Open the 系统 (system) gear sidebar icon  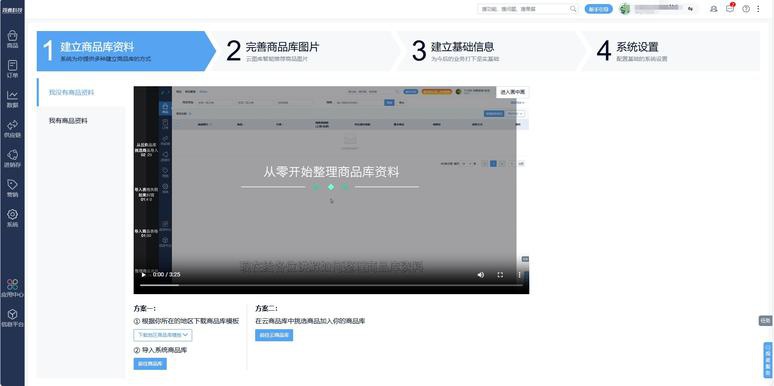click(x=12, y=218)
